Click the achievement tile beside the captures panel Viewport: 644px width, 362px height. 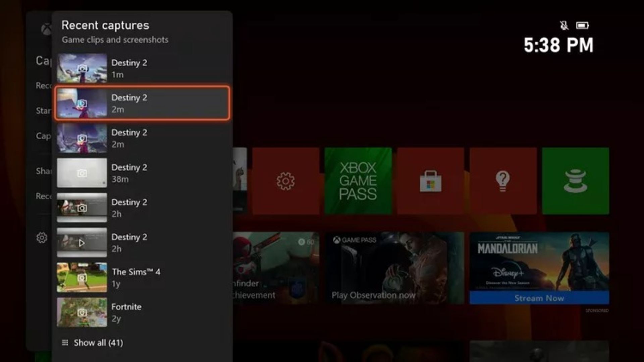[276, 268]
